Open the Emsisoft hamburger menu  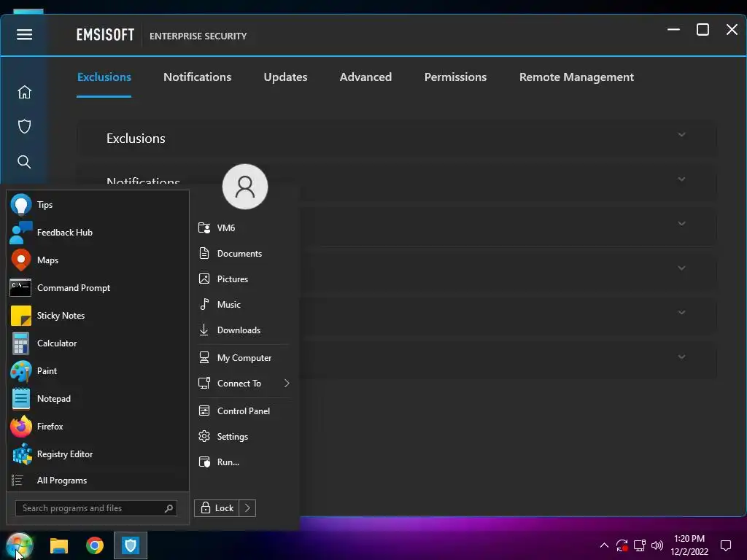pos(24,34)
